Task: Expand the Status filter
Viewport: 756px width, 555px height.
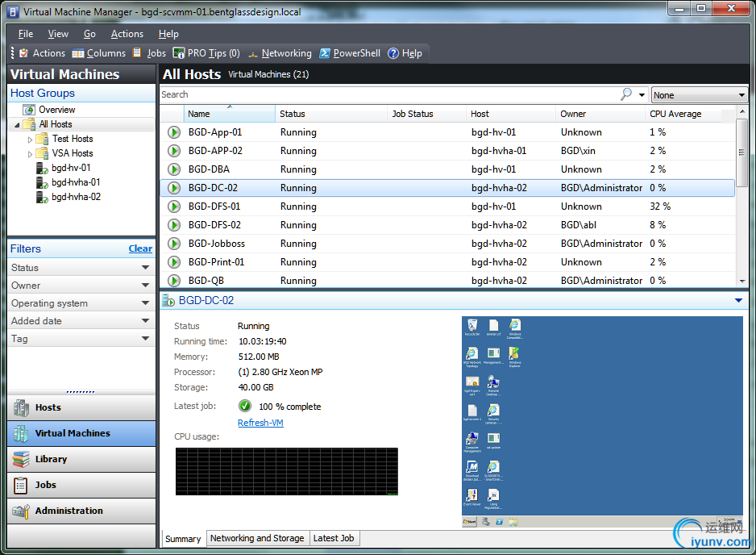Action: [x=145, y=267]
